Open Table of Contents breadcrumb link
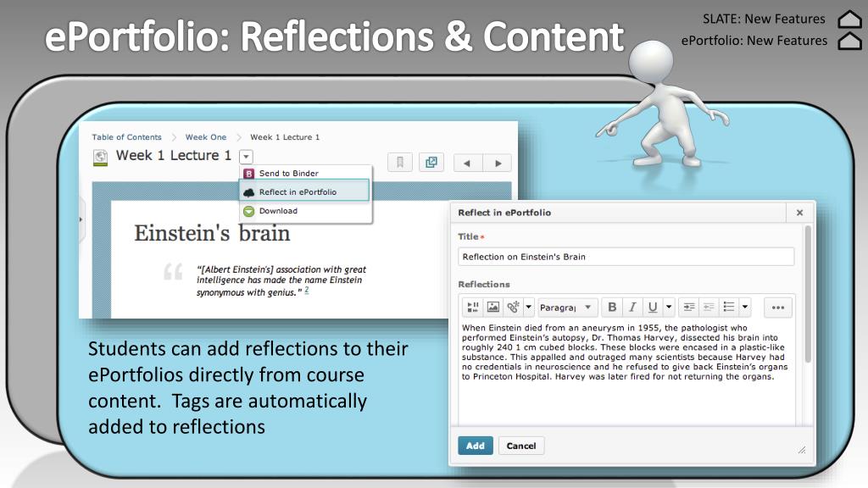The height and width of the screenshot is (488, 868). coord(127,136)
